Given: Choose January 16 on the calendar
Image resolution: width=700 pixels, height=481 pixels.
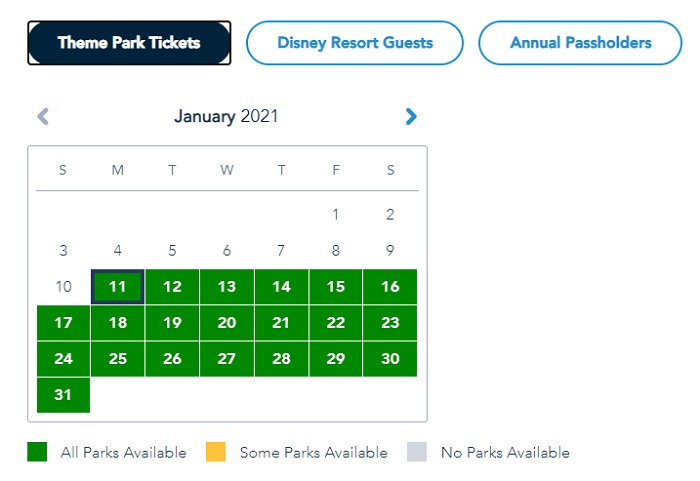Looking at the screenshot, I should [x=390, y=287].
